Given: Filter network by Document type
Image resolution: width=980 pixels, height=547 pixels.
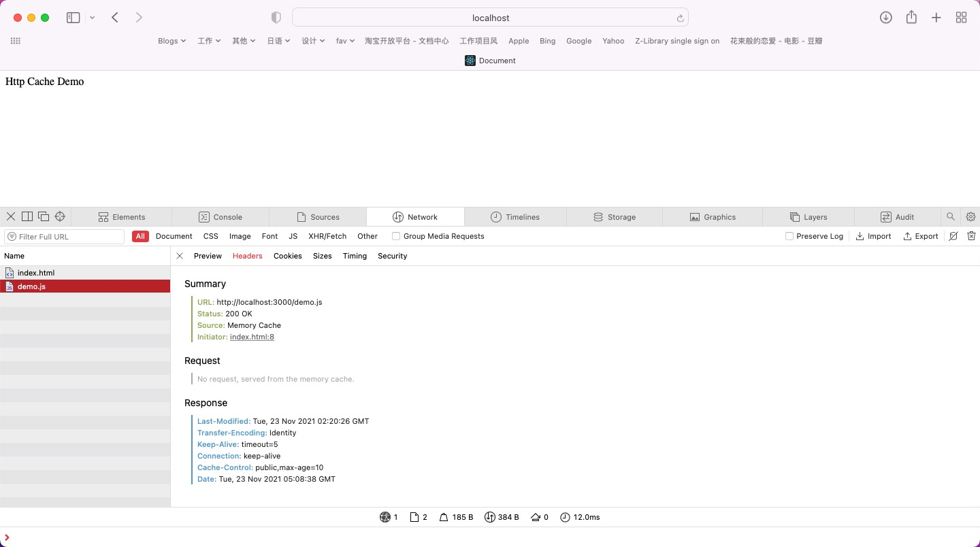Looking at the screenshot, I should pos(174,236).
